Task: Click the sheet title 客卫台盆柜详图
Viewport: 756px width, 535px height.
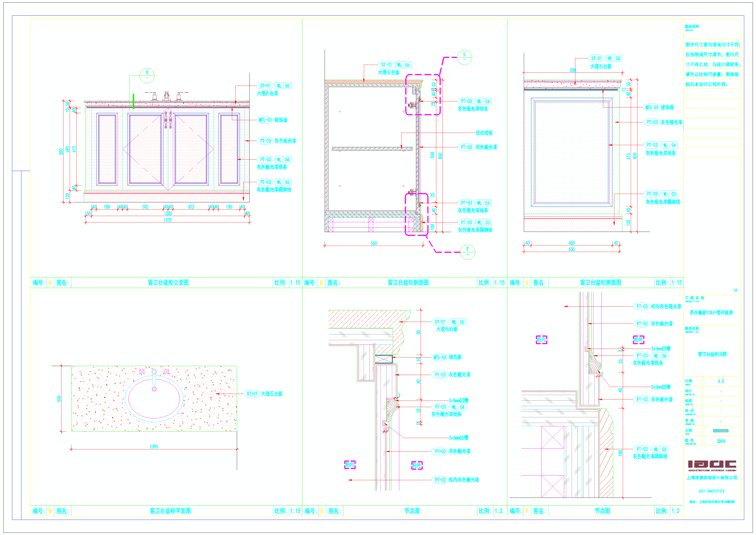Action: click(712, 354)
